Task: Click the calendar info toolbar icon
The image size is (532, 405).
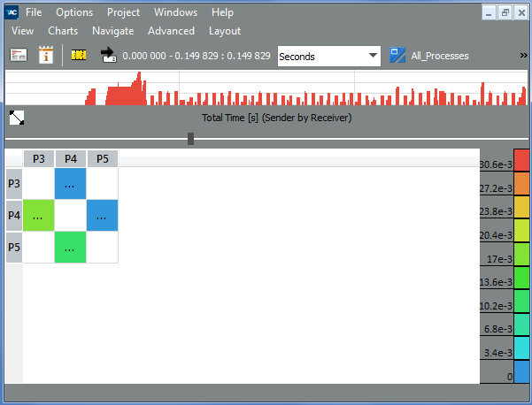Action: pyautogui.click(x=46, y=55)
